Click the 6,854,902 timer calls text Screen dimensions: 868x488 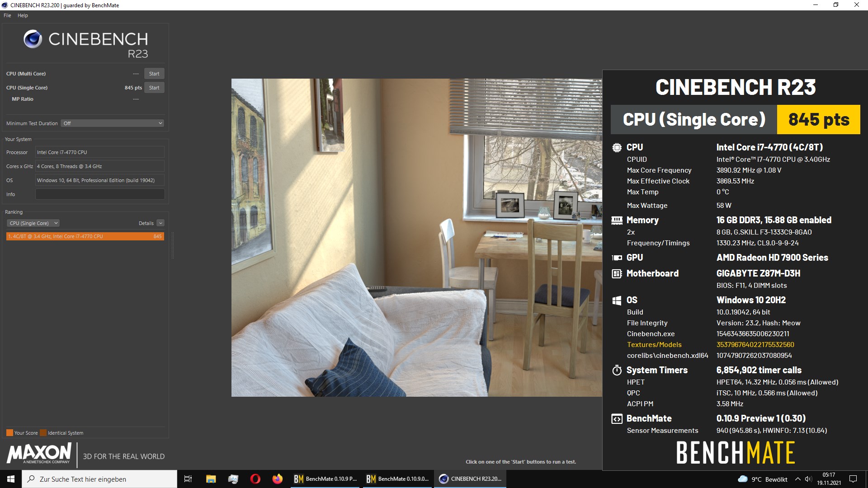tap(759, 370)
